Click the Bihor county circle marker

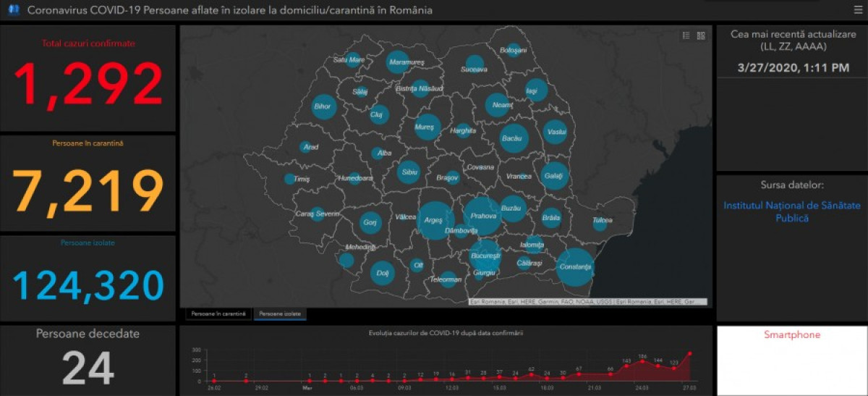point(323,107)
